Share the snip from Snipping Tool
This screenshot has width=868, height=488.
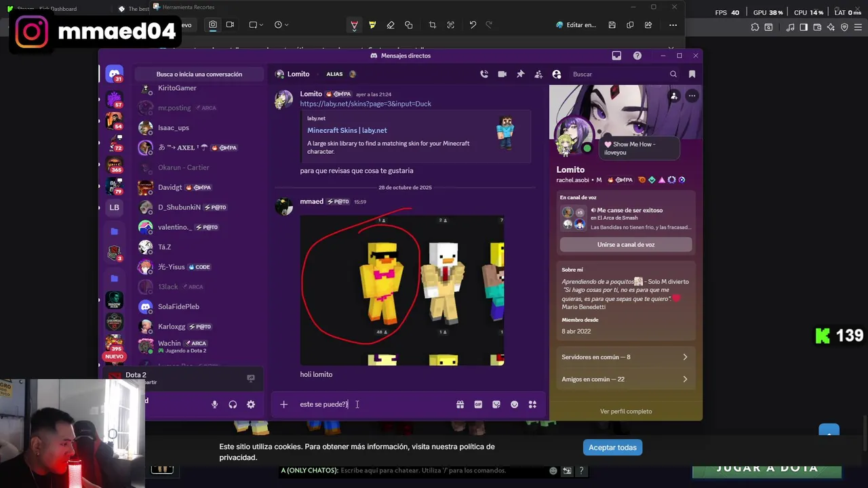point(648,25)
